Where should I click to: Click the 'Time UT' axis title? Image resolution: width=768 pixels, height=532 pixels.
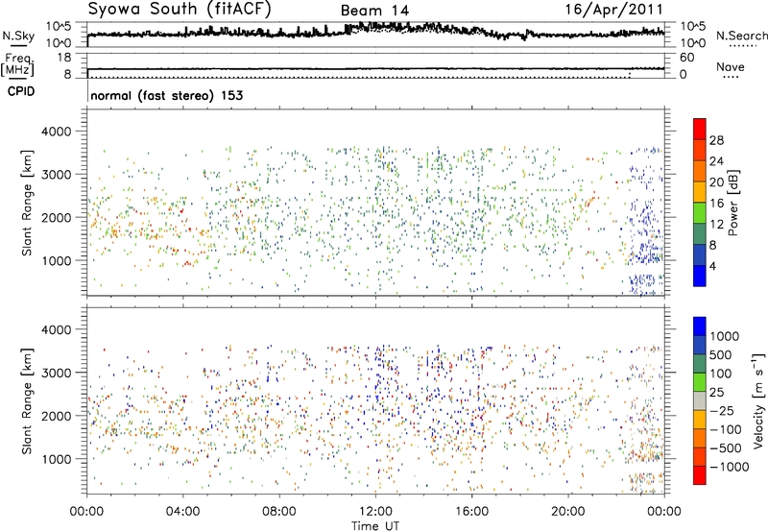pyautogui.click(x=375, y=526)
